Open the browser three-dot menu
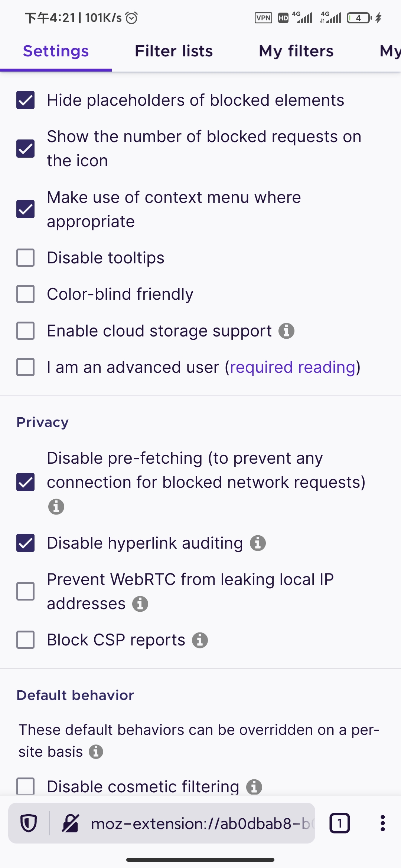 click(382, 823)
